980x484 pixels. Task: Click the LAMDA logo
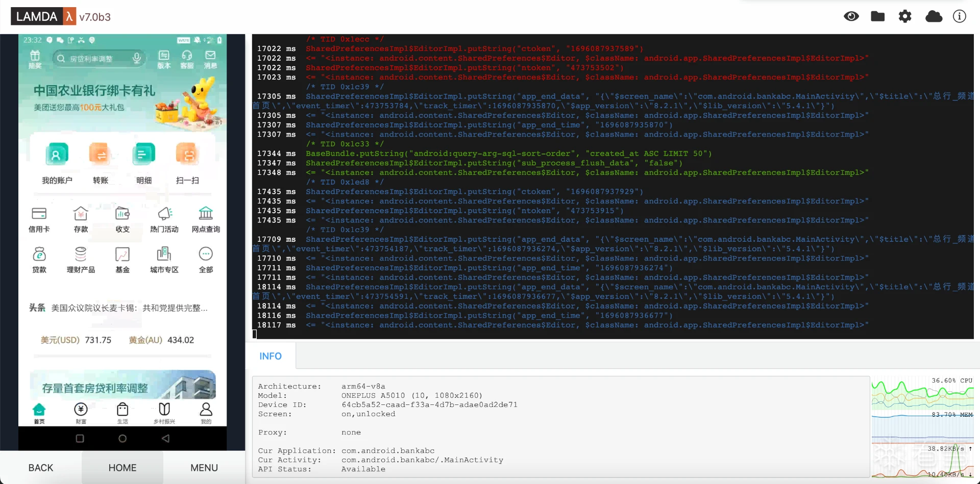[x=43, y=16]
